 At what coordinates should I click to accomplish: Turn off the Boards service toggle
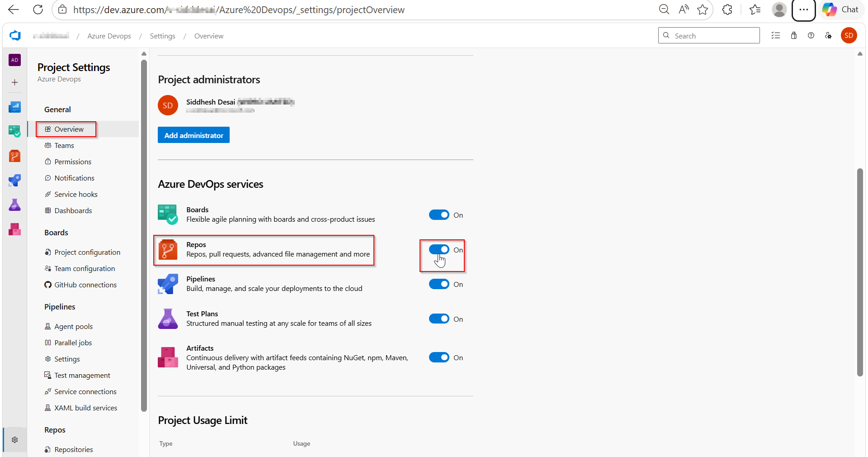(x=439, y=215)
